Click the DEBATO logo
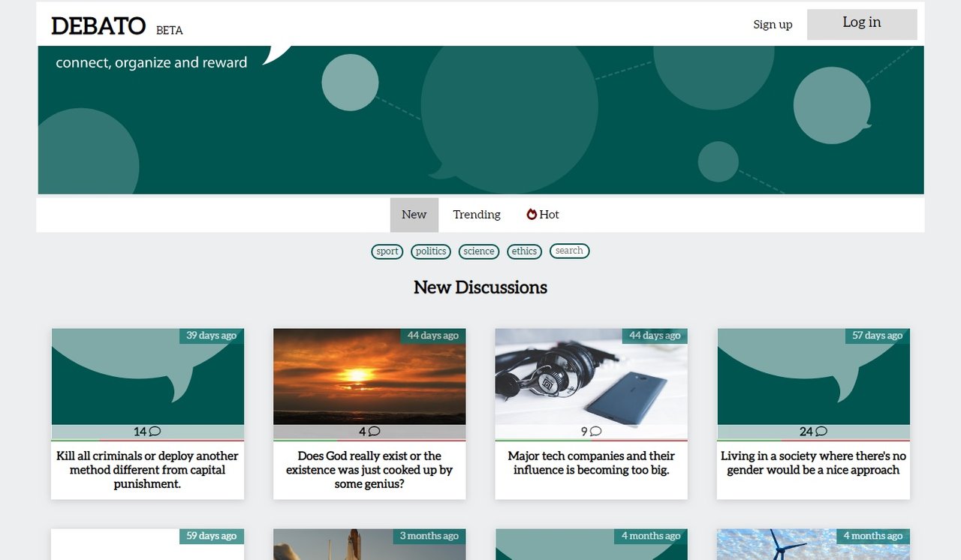The width and height of the screenshot is (961, 560). (98, 26)
